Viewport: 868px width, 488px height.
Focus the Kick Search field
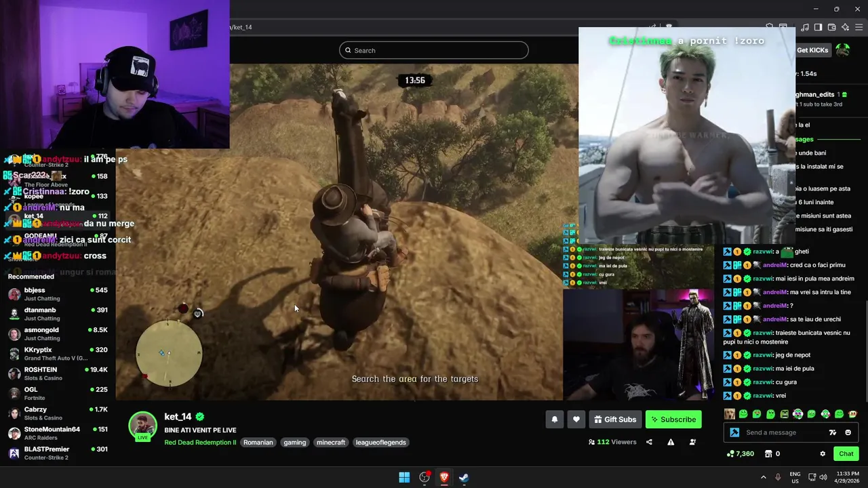pos(434,50)
